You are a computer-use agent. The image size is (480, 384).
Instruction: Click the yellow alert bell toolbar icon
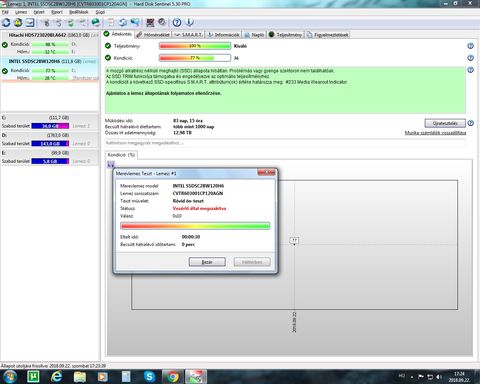(x=18, y=22)
